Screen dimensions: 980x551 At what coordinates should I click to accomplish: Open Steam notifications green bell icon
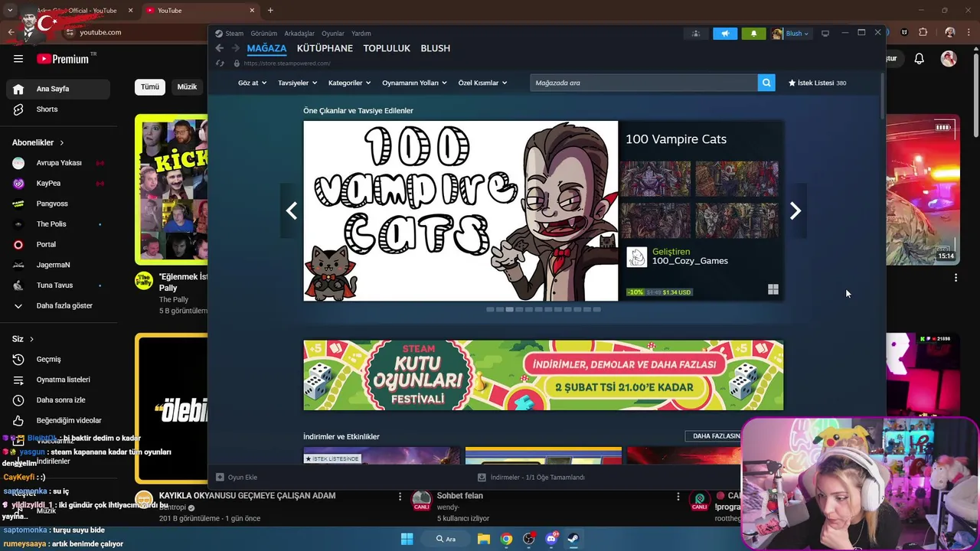coord(753,34)
